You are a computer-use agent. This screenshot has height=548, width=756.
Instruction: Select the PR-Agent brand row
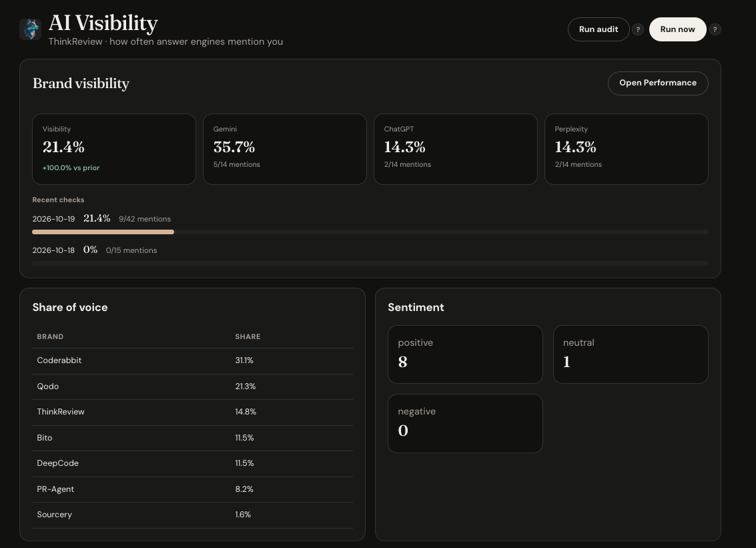(192, 489)
